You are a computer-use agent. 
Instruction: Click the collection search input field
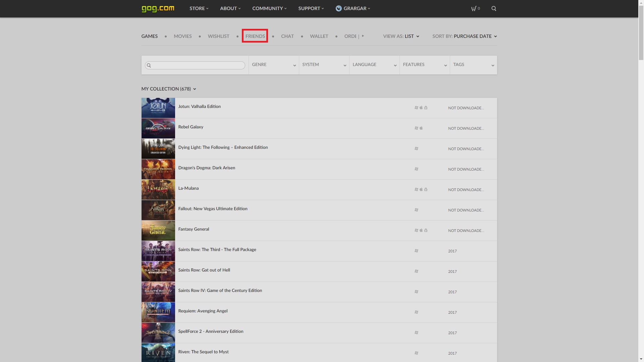[x=195, y=65]
